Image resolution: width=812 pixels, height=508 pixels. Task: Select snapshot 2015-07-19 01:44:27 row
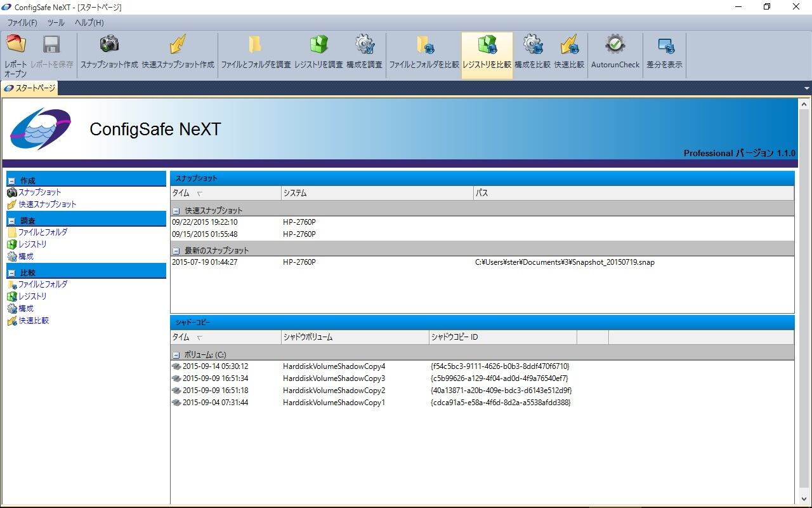pos(482,262)
